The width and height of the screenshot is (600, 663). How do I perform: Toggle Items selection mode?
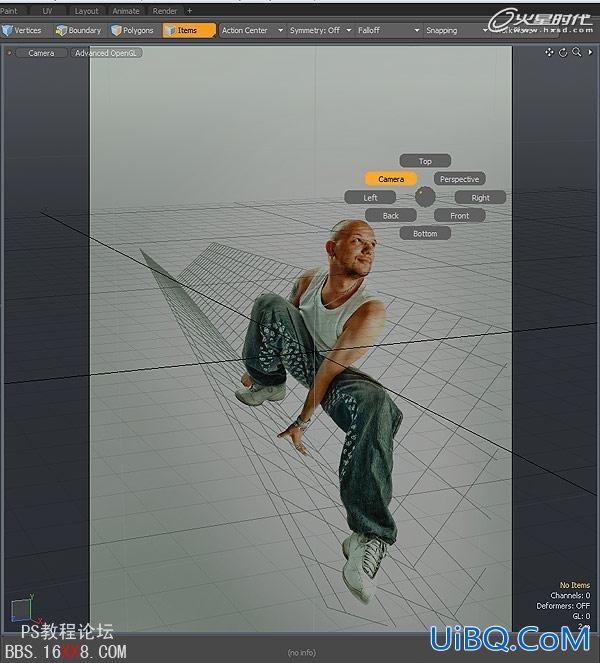(189, 30)
